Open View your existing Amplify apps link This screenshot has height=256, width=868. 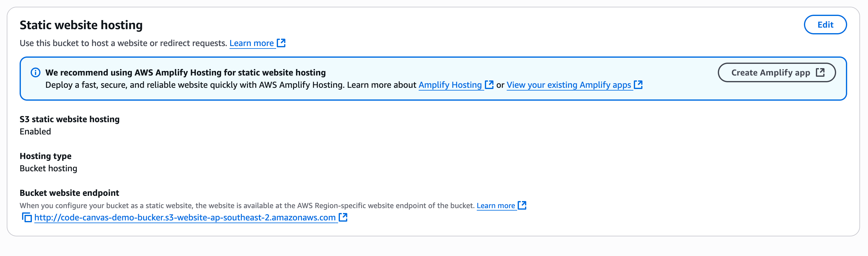(569, 85)
